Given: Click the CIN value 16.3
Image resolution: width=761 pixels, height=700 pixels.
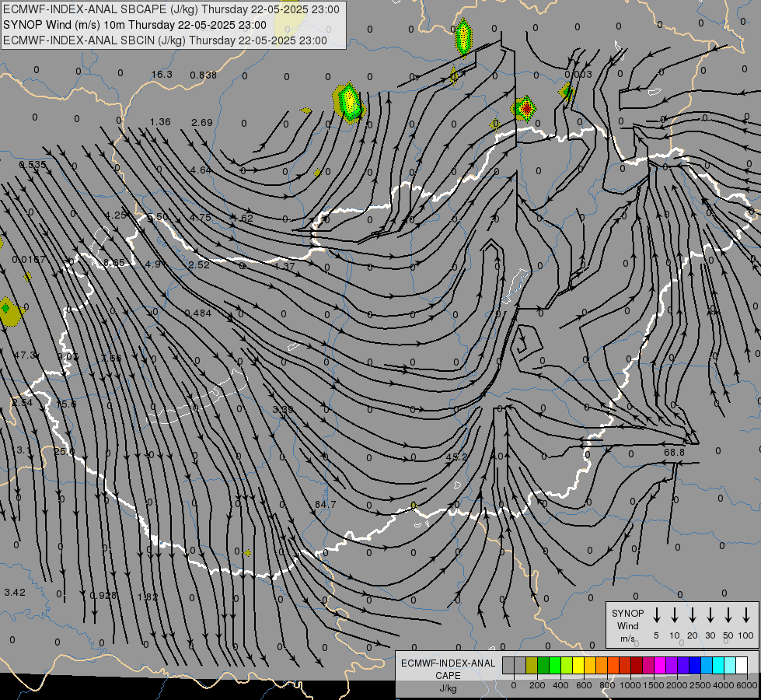Looking at the screenshot, I should click(162, 75).
